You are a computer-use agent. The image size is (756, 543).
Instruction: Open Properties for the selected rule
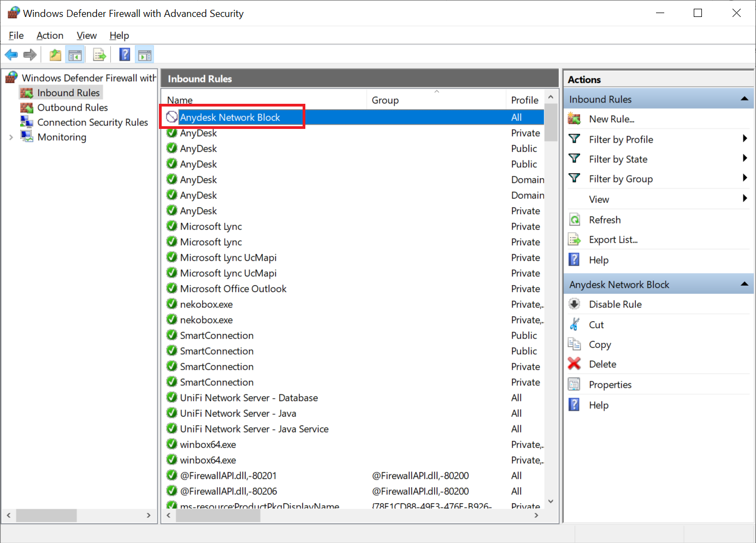(610, 385)
